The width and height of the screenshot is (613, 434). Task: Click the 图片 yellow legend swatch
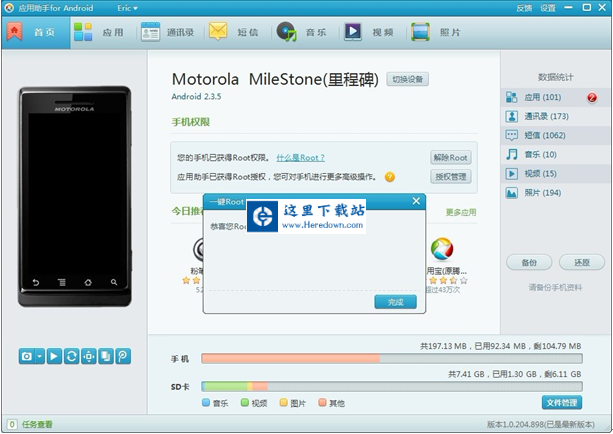283,402
